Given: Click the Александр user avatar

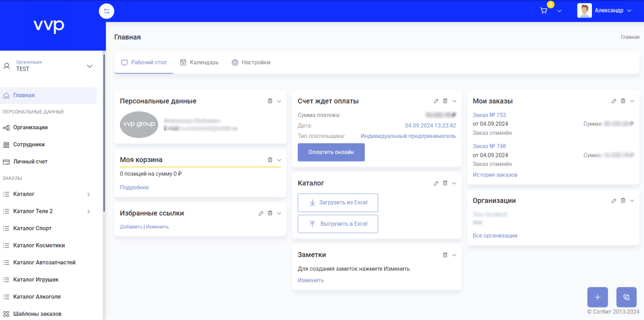Looking at the screenshot, I should [585, 11].
